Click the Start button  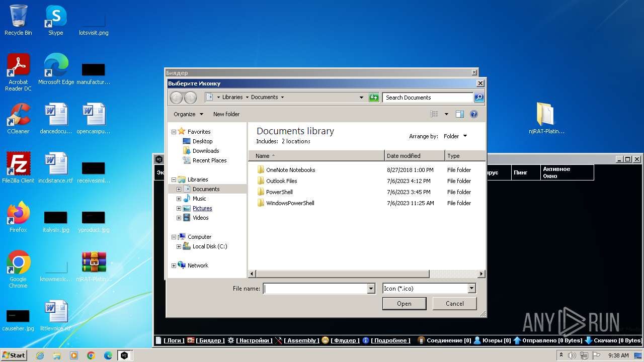click(14, 355)
